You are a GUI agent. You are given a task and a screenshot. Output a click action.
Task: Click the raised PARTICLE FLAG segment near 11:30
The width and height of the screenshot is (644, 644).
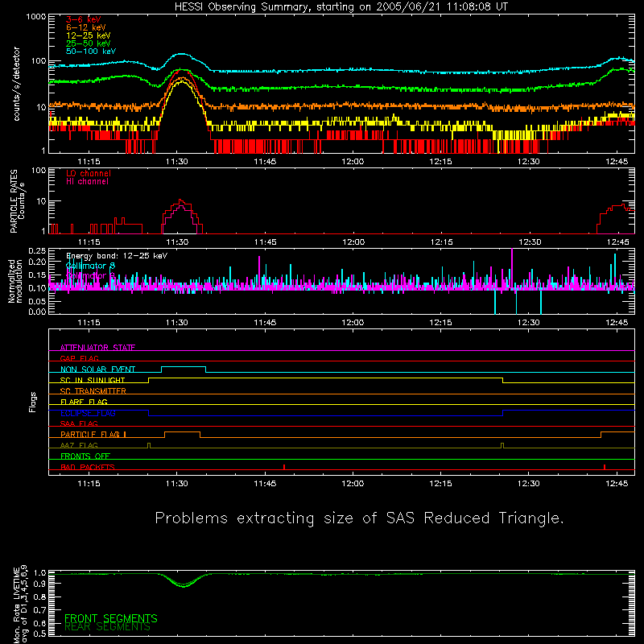182,432
